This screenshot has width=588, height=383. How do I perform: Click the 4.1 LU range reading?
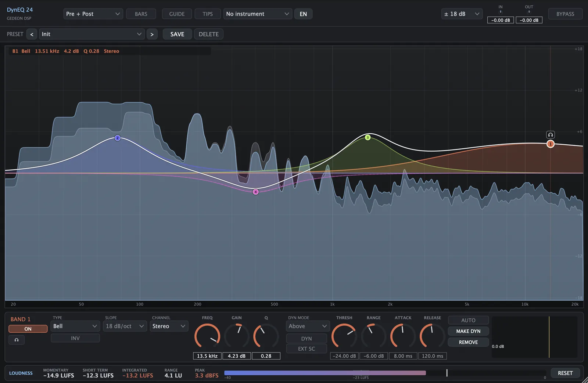(173, 376)
